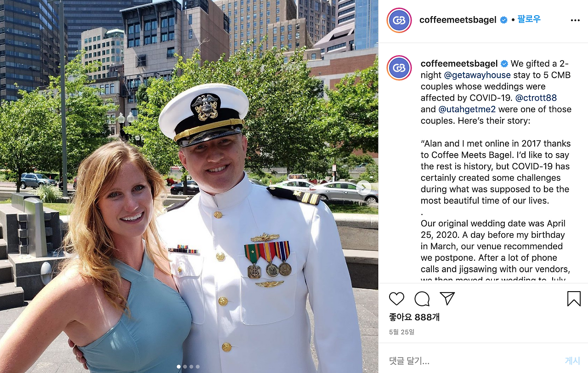Advance to next photo with arrow
This screenshot has height=373, width=588.
click(x=364, y=187)
